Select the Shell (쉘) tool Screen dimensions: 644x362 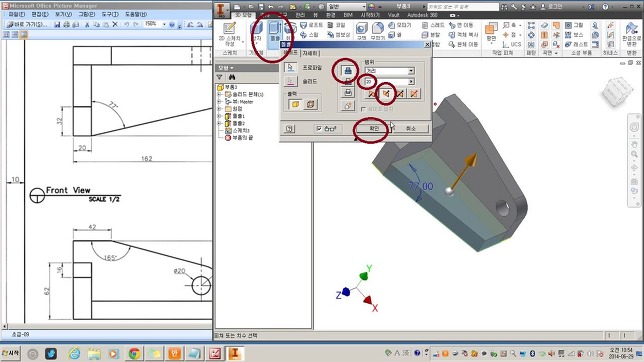click(x=395, y=35)
